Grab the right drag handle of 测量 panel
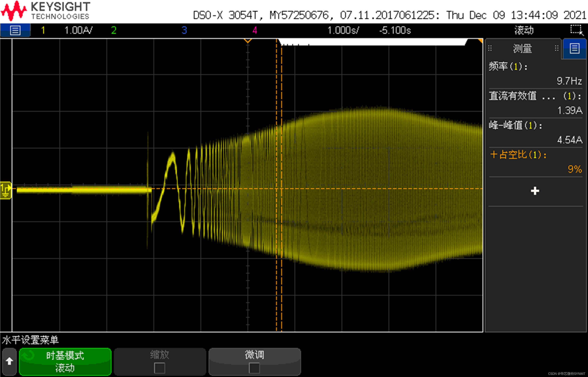588x377 pixels. 557,48
